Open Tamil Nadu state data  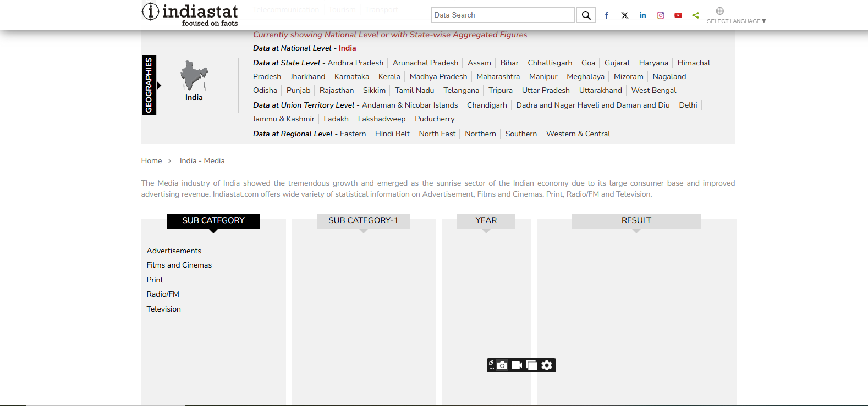(414, 90)
